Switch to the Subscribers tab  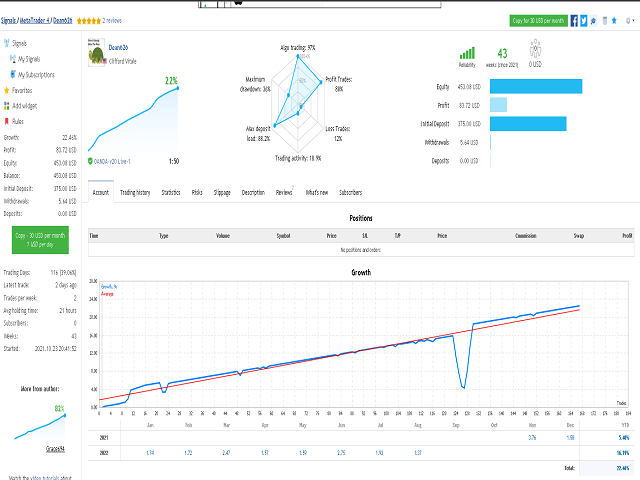point(350,192)
